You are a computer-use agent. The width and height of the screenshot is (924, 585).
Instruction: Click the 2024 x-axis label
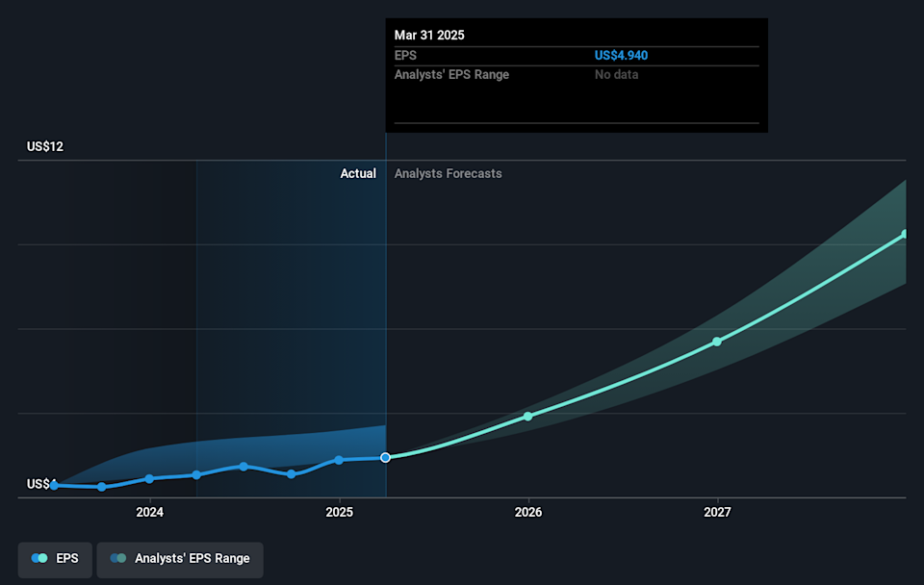(150, 512)
